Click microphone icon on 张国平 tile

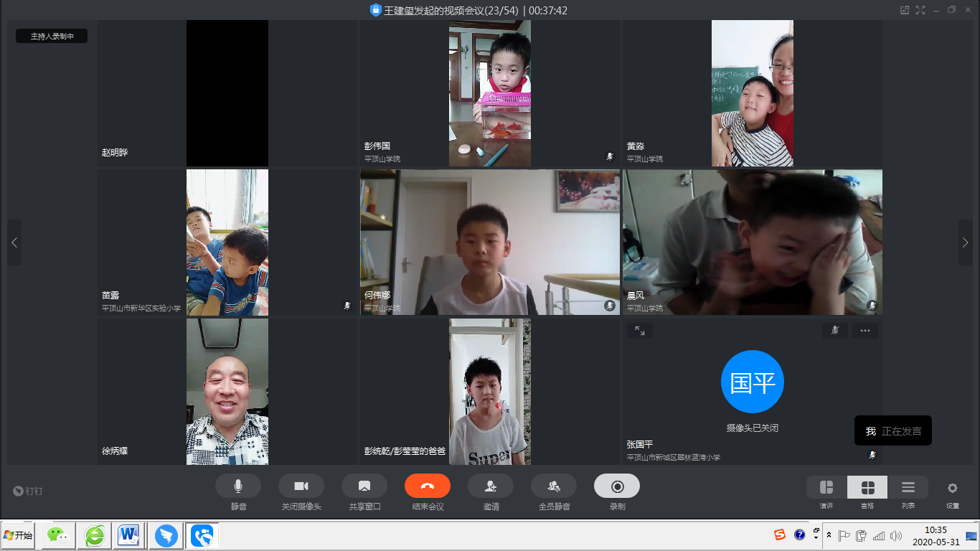pos(834,331)
